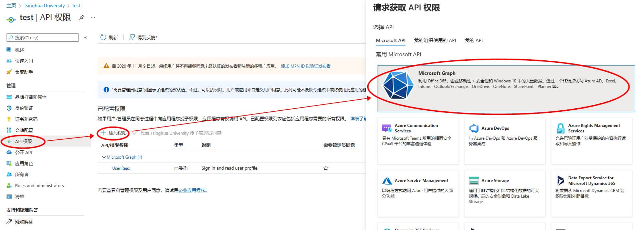Image resolution: width=644 pixels, height=230 pixels.
Task: Click the Azure Storage card icon
Action: (474, 181)
